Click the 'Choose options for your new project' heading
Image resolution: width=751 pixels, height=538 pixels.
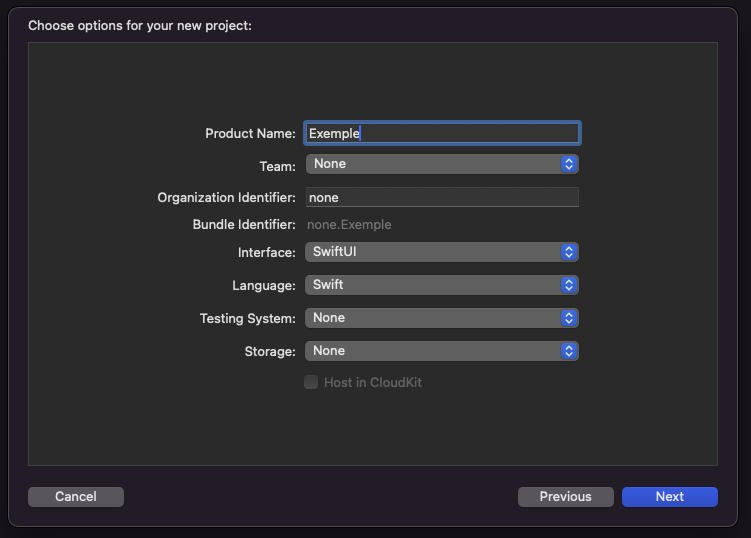[140, 25]
